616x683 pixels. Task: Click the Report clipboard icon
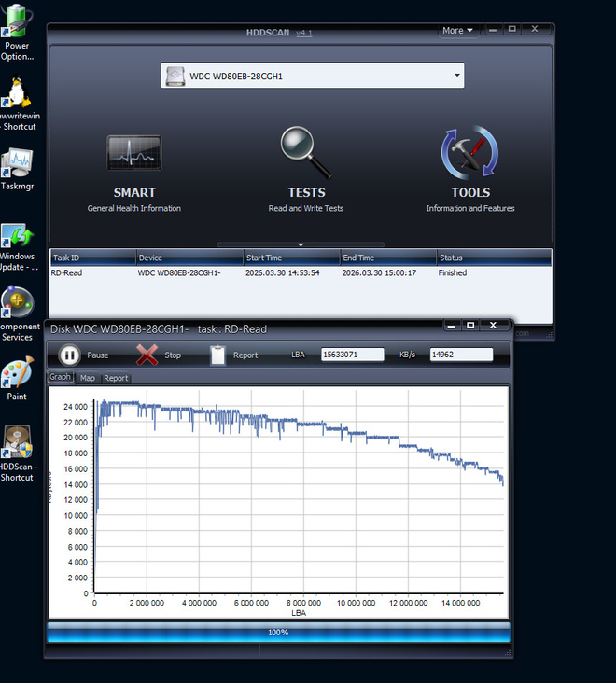(x=217, y=355)
